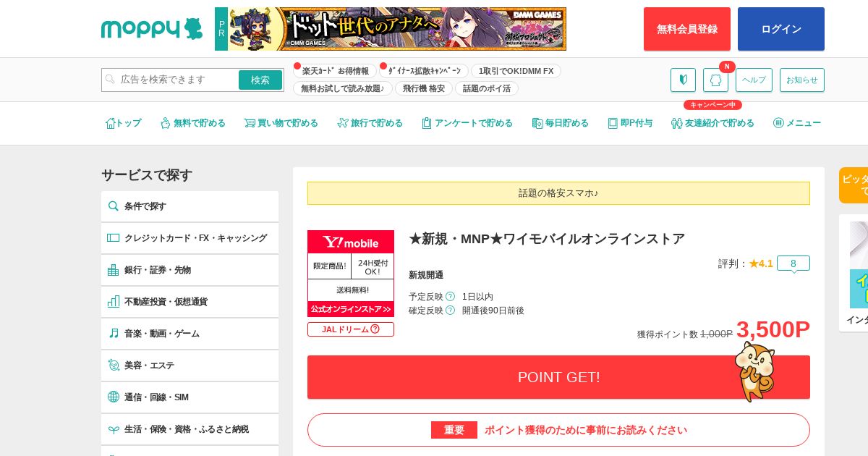
Task: Click the beginner's guide leaf icon
Action: 683,80
